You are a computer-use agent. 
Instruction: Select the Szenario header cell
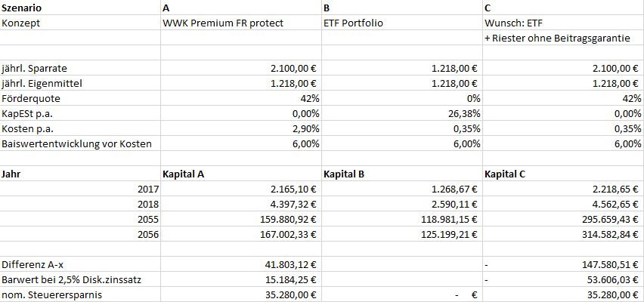click(23, 8)
